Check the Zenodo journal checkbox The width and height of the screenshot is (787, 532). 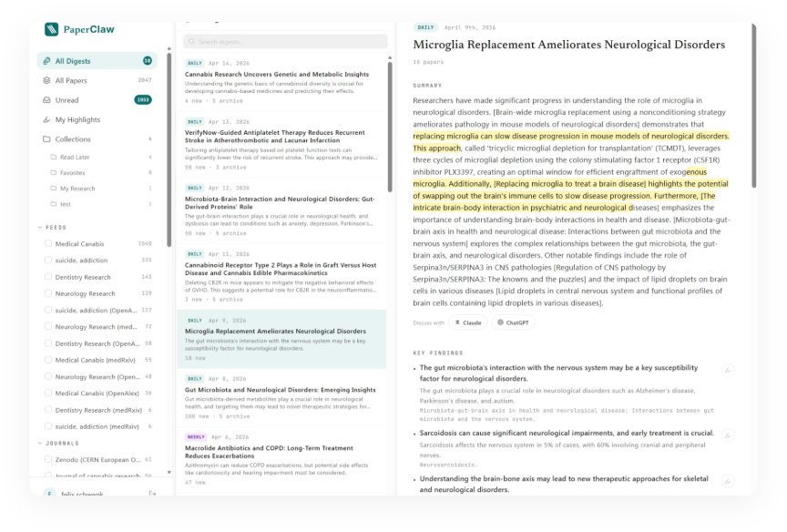tap(48, 459)
